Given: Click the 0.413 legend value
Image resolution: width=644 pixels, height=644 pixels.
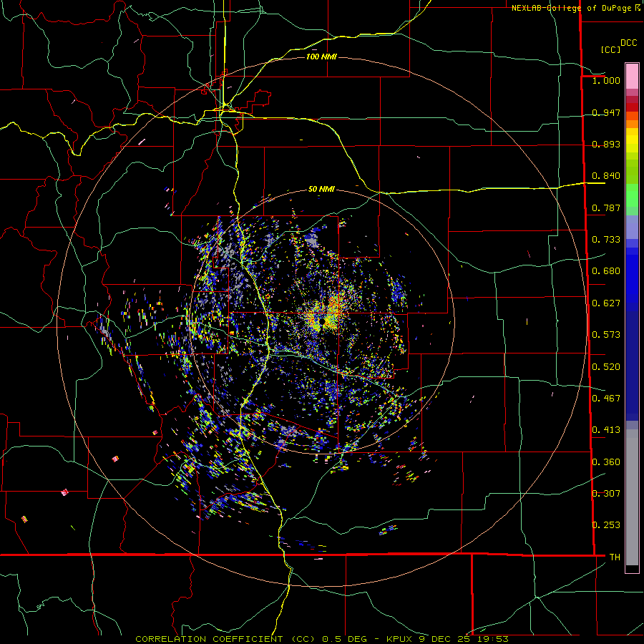Looking at the screenshot, I should (x=606, y=430).
